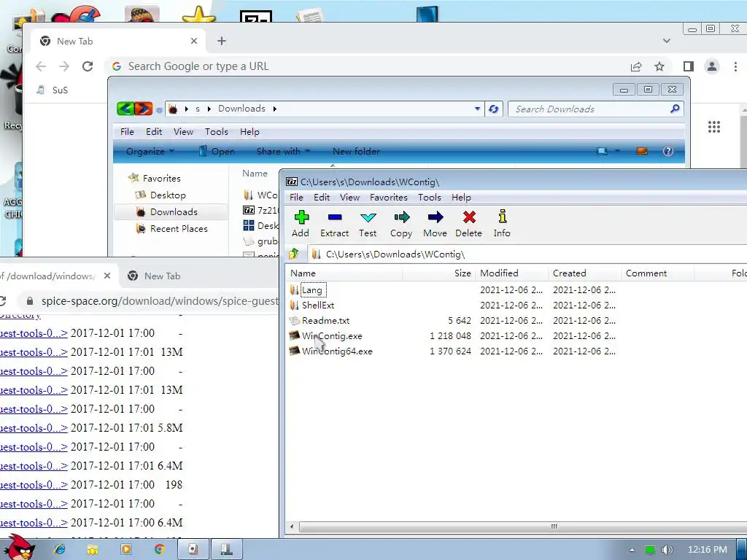Click Explorer help question mark icon

(668, 152)
